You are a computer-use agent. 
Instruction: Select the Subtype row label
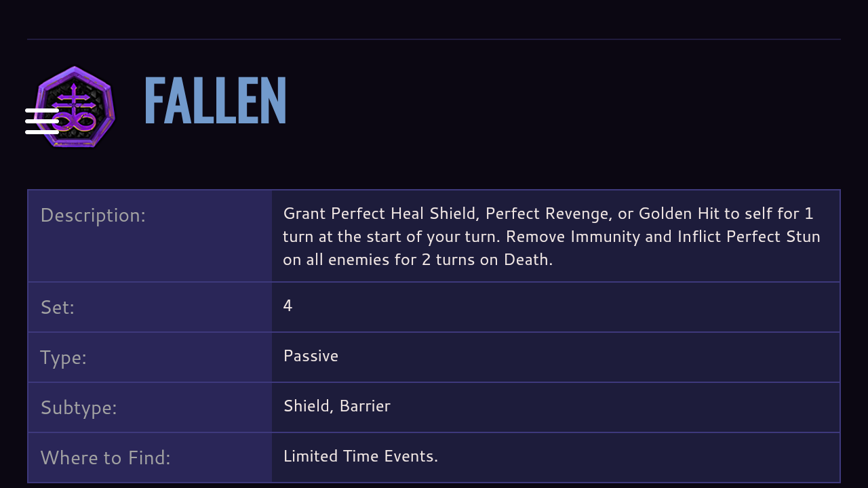click(x=78, y=408)
